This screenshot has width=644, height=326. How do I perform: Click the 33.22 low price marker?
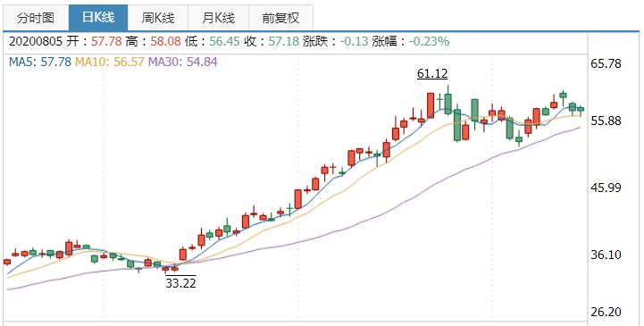click(180, 283)
